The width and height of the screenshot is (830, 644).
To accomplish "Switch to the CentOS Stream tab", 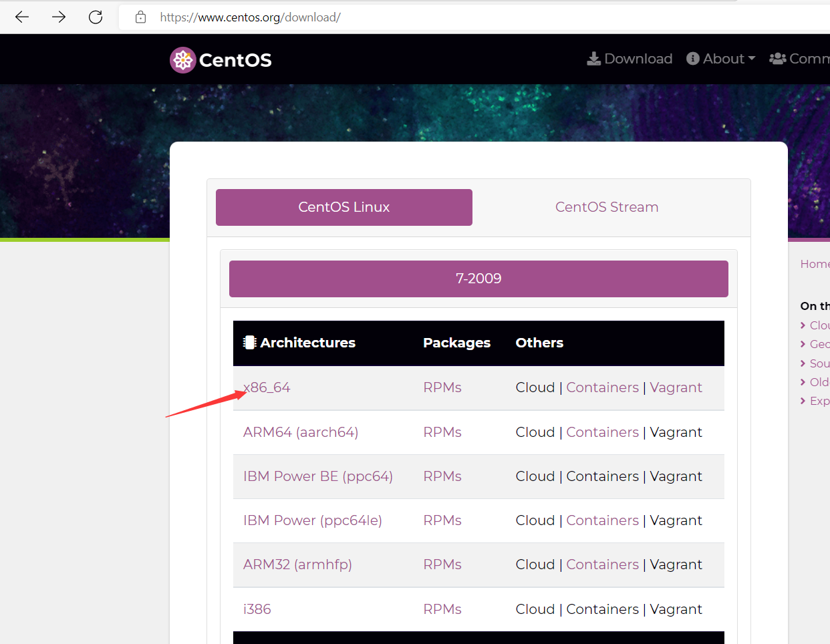I will pos(607,207).
